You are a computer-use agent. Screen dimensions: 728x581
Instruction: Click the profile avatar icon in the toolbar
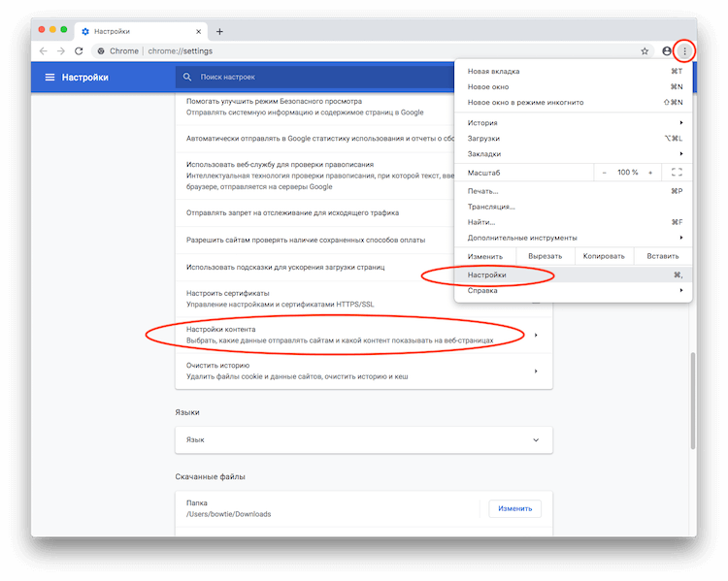(x=667, y=50)
